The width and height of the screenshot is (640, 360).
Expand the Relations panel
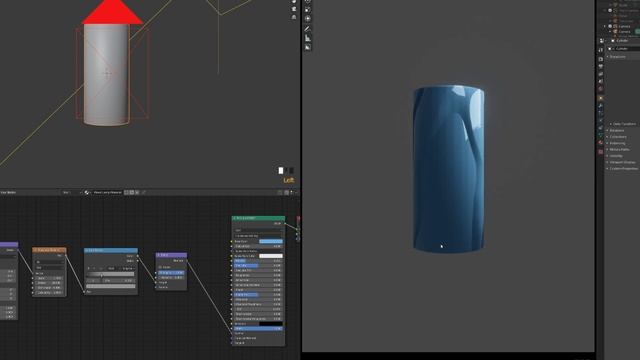click(x=616, y=130)
